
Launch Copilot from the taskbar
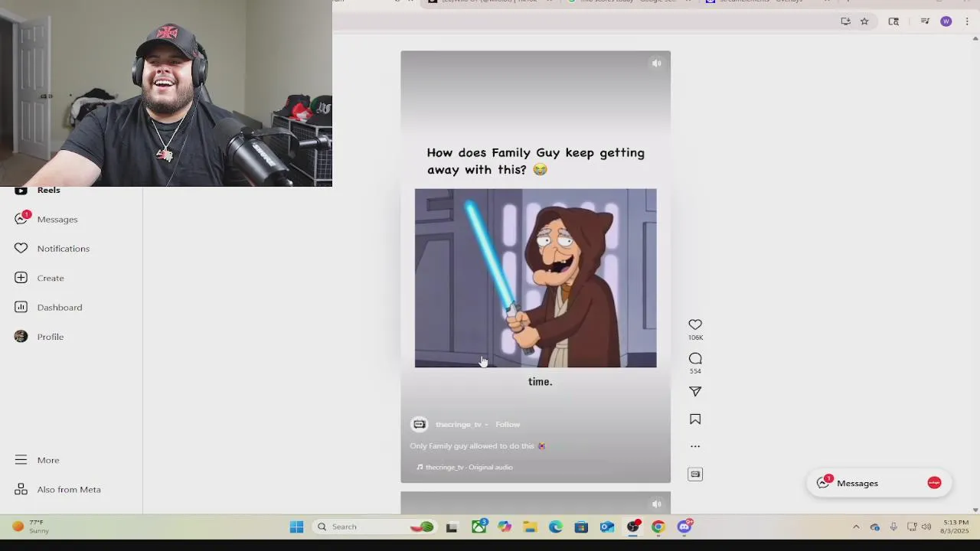click(x=505, y=527)
